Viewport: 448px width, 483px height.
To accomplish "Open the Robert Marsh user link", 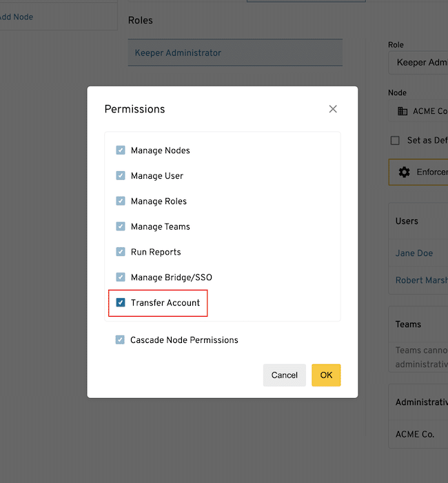I will coord(420,281).
